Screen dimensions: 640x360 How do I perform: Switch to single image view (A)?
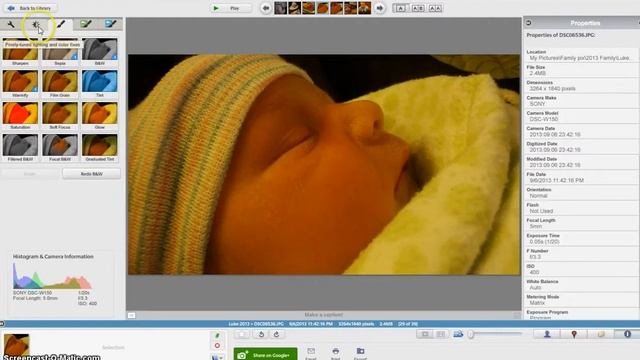pos(400,8)
